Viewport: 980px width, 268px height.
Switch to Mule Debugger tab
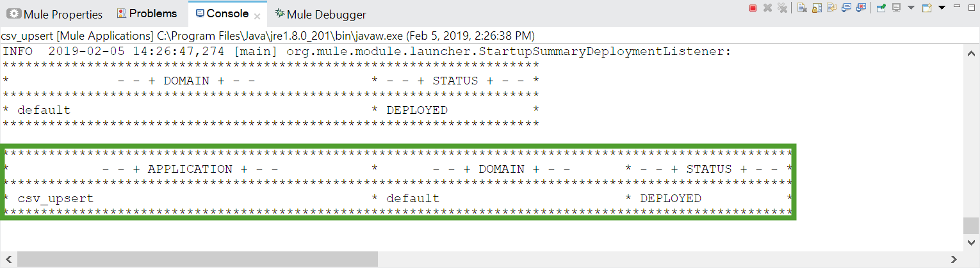pos(320,14)
